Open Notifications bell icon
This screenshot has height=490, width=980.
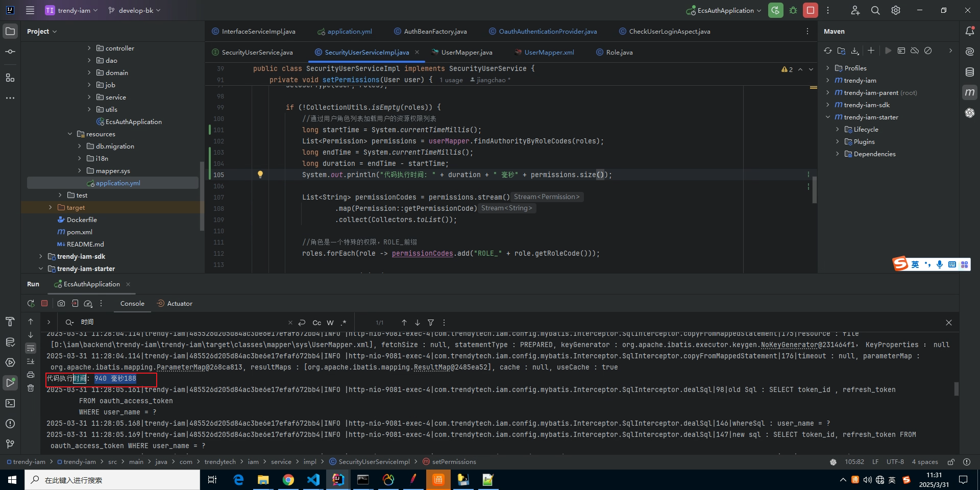click(x=970, y=31)
